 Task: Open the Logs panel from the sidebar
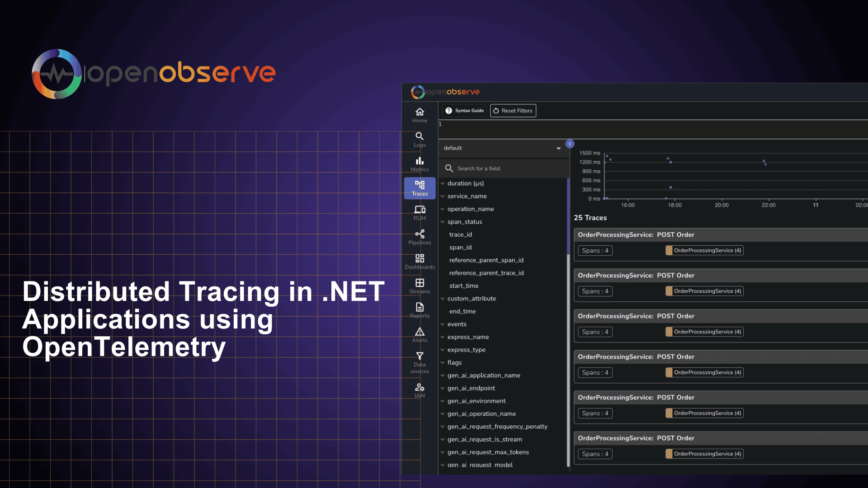[x=419, y=139]
